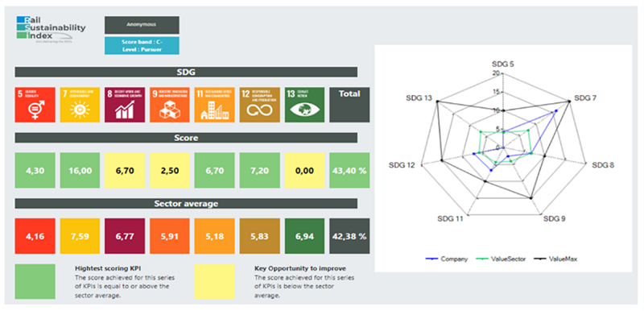The image size is (644, 311).
Task: Select the SDG header bar
Action: pyautogui.click(x=186, y=73)
